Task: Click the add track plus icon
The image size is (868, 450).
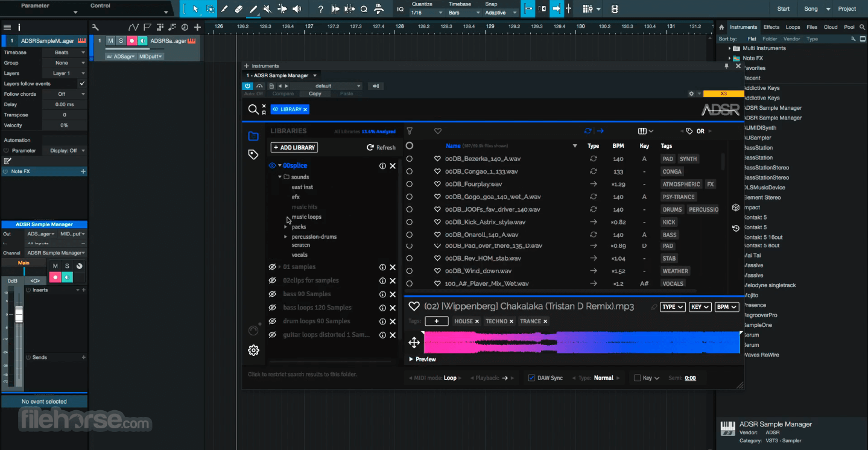Action: 197,27
